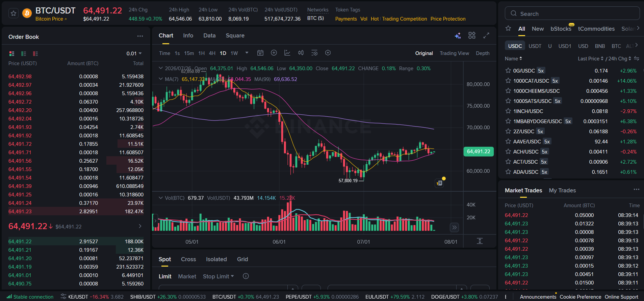
Task: Open technical indicators line-chart icon
Action: point(287,53)
